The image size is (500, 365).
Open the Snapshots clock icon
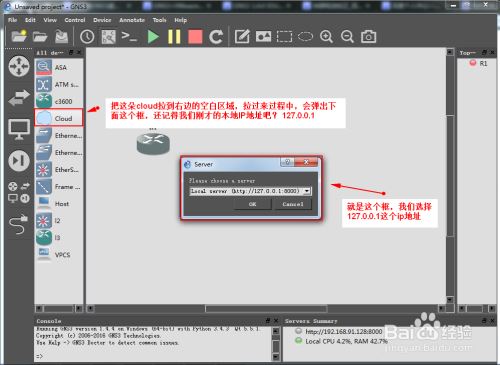pyautogui.click(x=87, y=36)
